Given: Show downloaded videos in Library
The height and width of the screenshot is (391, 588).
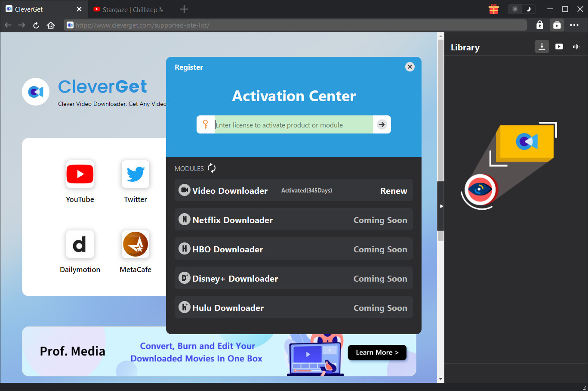Looking at the screenshot, I should [x=559, y=47].
